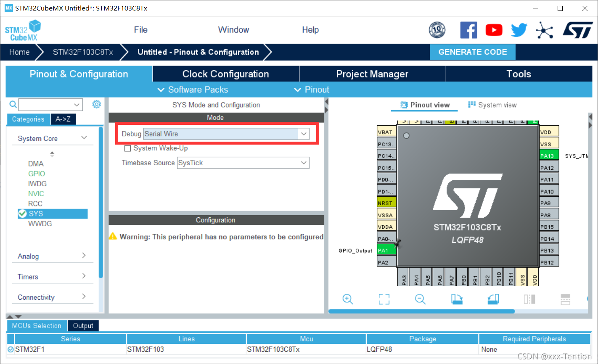Select pin PA9 on the chip
This screenshot has height=364, width=598.
[x=549, y=203]
